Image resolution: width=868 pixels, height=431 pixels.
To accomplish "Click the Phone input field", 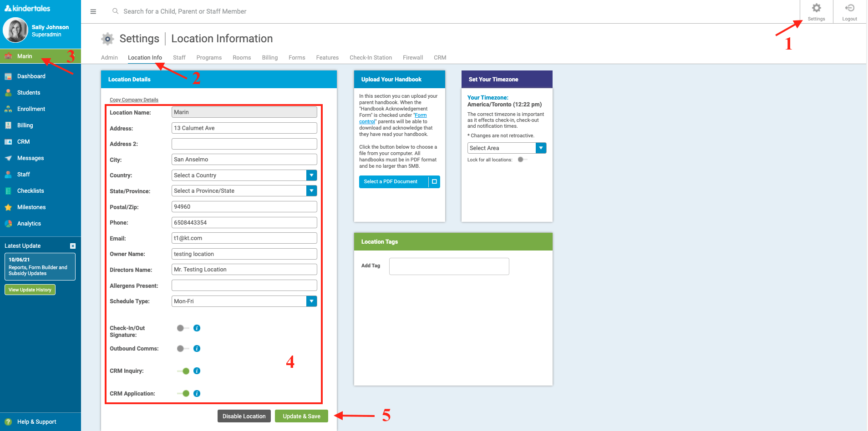I will click(x=244, y=223).
